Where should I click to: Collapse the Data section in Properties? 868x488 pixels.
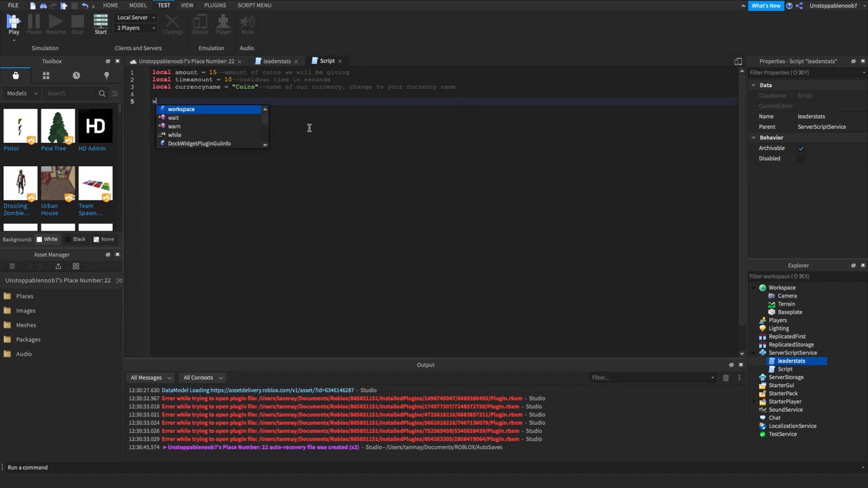coord(753,85)
